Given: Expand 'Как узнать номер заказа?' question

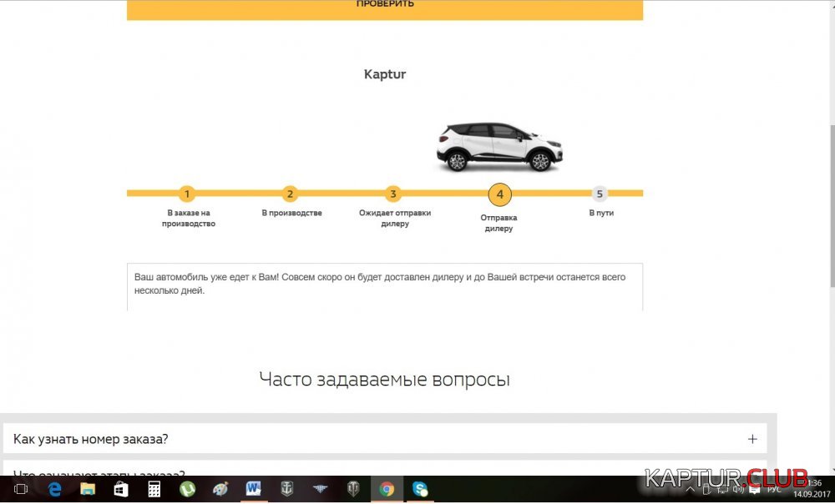Looking at the screenshot, I should tap(384, 439).
